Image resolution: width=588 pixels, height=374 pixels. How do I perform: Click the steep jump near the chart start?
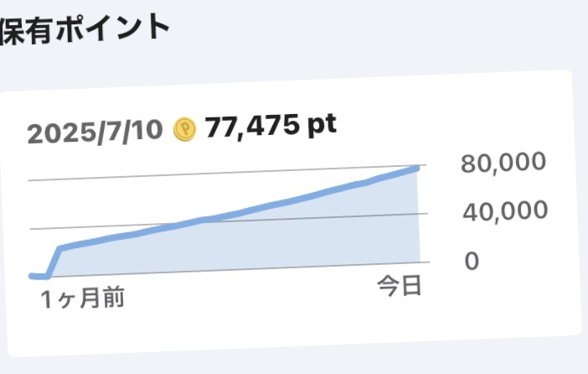click(54, 261)
